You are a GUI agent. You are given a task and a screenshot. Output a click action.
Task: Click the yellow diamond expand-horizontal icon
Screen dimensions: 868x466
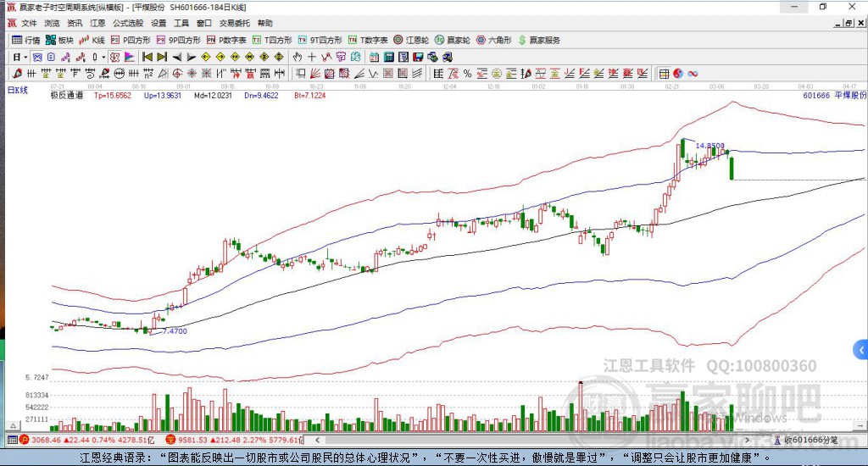236,57
